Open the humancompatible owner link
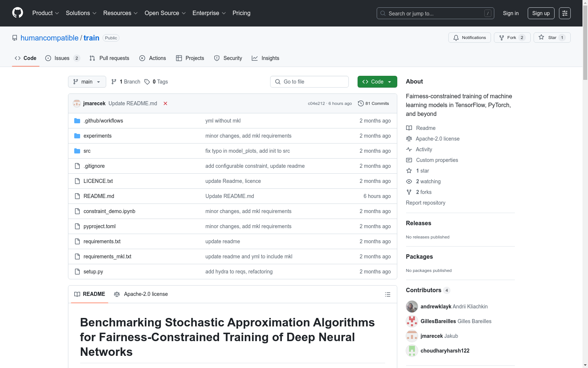Viewport: 588px width, 368px height. tap(50, 38)
